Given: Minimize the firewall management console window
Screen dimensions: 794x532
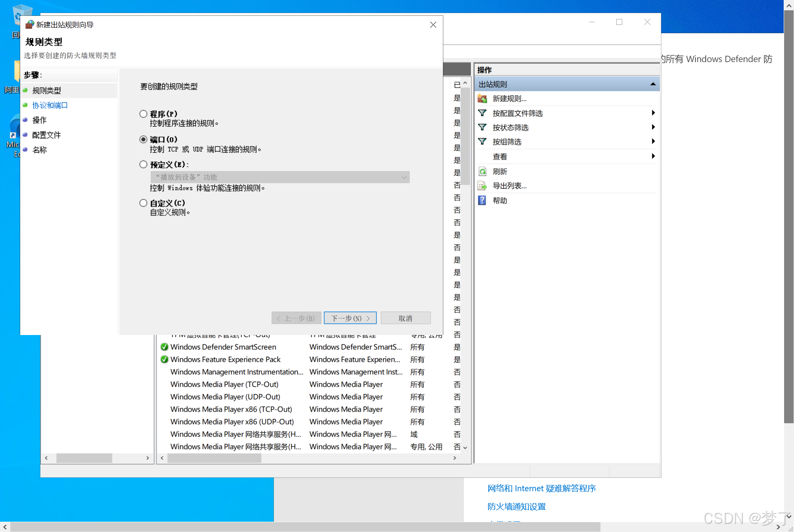Looking at the screenshot, I should coord(592,22).
